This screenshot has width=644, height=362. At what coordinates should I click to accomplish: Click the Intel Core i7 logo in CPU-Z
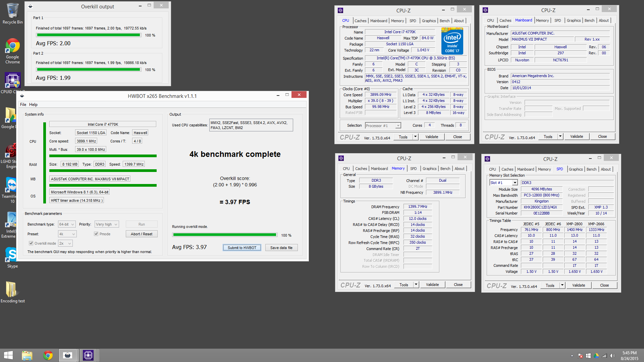point(452,41)
